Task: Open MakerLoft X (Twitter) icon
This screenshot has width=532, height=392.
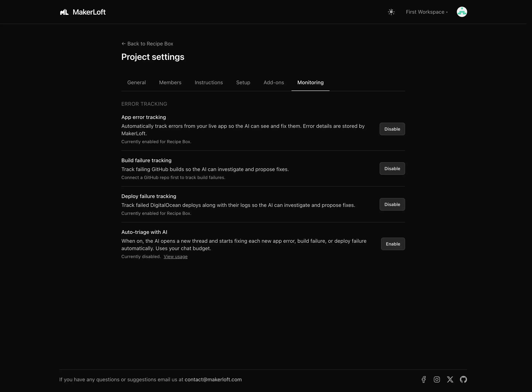Action: [450, 379]
